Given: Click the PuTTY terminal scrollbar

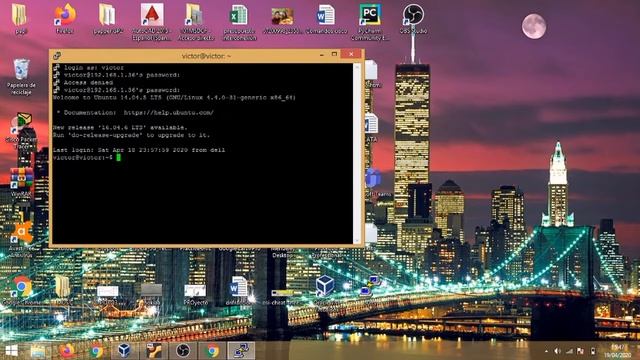Looking at the screenshot, I should coord(357,153).
